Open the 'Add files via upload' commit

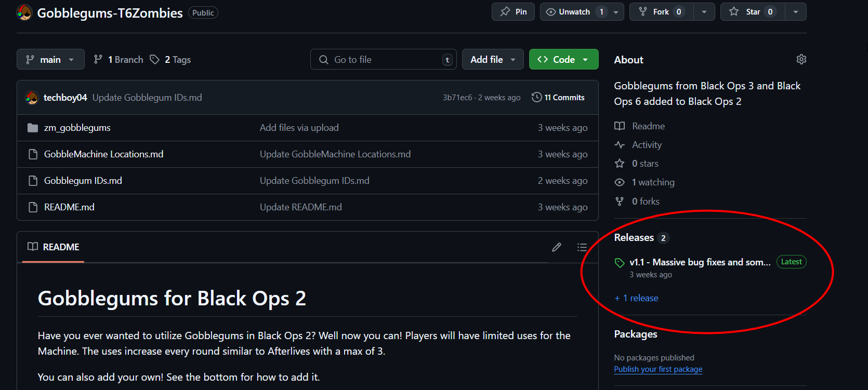point(299,128)
